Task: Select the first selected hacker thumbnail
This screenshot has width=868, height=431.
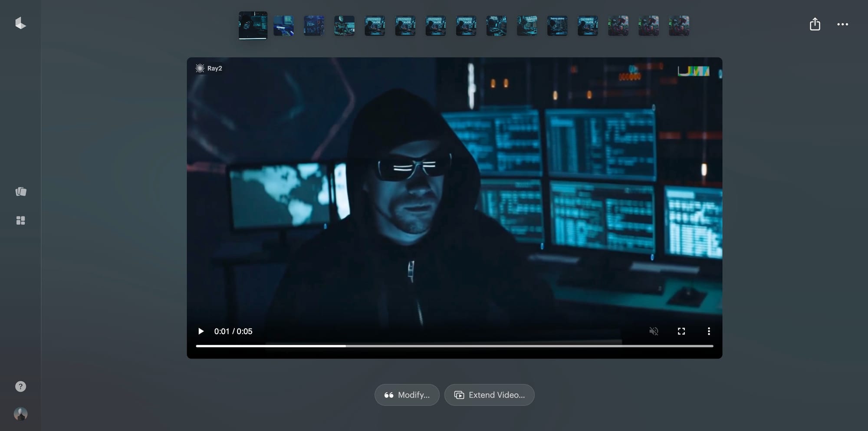Action: click(253, 25)
